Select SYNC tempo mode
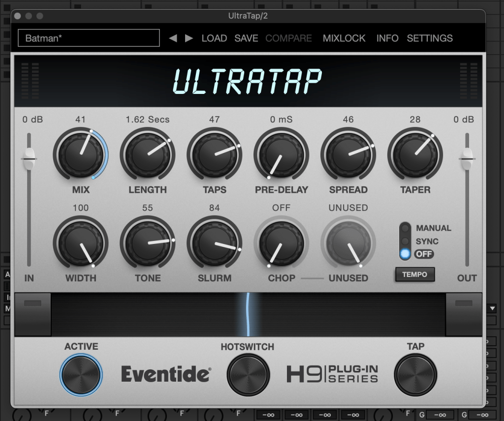The height and width of the screenshot is (421, 504). [x=405, y=241]
